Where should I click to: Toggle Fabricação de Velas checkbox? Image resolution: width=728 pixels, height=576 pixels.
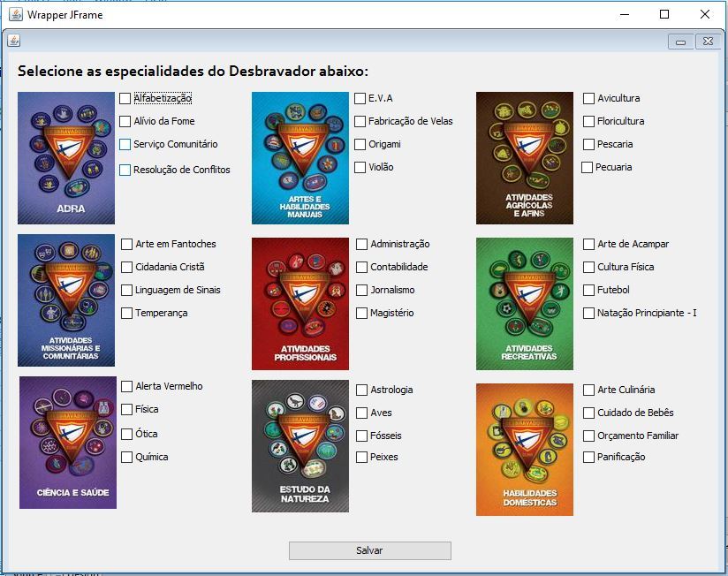point(360,121)
